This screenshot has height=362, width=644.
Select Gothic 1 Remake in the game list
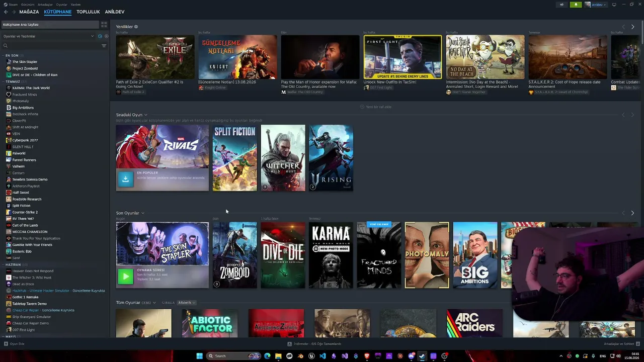click(25, 297)
